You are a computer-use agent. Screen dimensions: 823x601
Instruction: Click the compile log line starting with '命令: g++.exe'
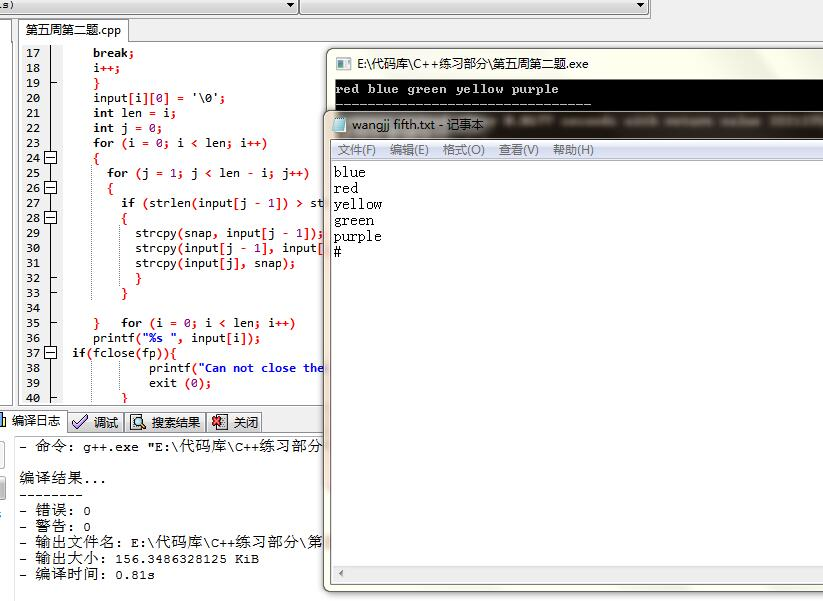pos(171,447)
